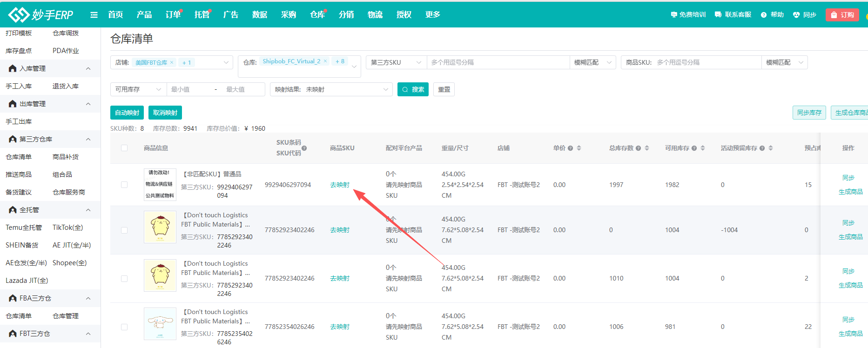Open the 仓库 top menu
This screenshot has height=348, width=868.
pos(317,15)
